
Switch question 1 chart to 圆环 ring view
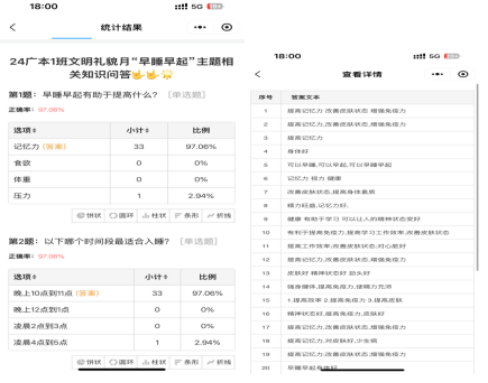pos(121,216)
